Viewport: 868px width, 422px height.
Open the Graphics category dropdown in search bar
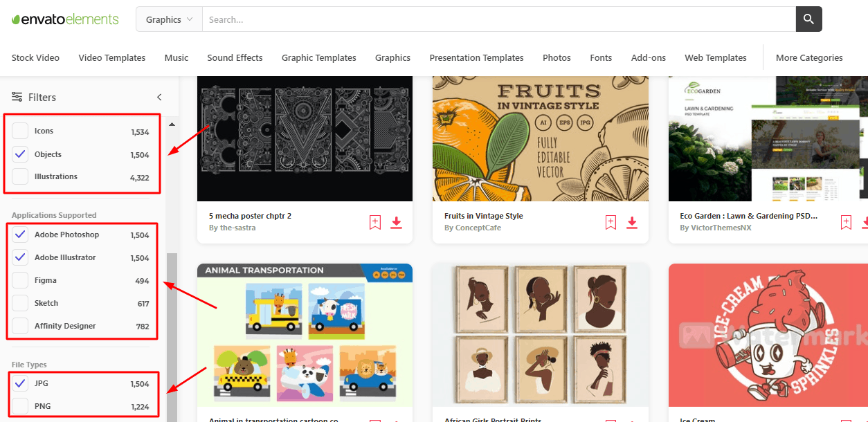pyautogui.click(x=169, y=19)
